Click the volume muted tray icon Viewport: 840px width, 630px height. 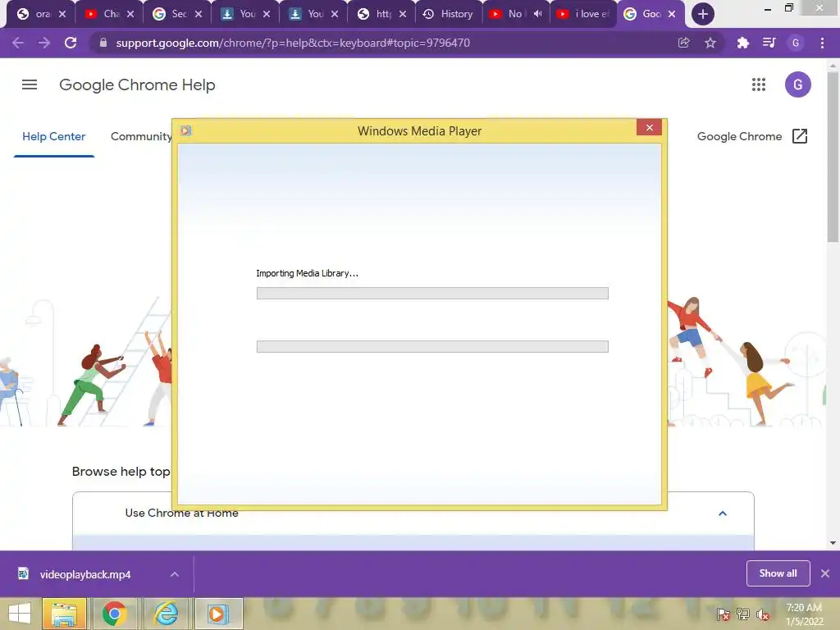pyautogui.click(x=763, y=614)
